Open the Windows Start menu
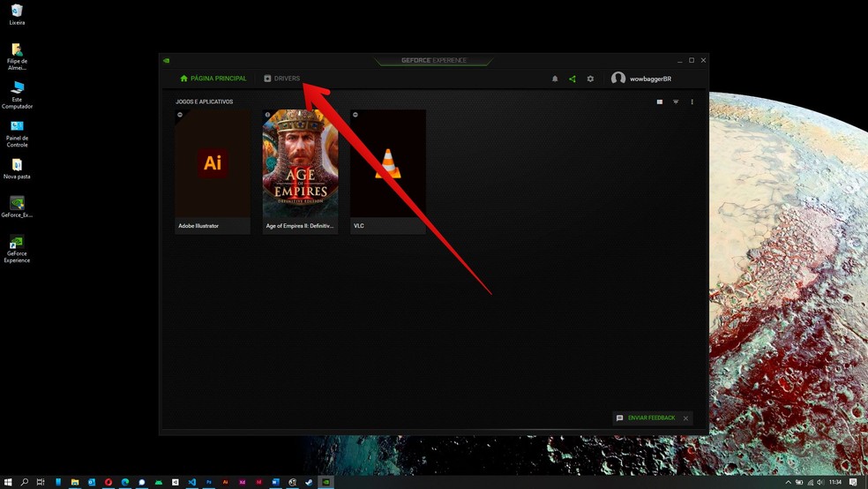Screen dimensions: 868x489 (8, 482)
